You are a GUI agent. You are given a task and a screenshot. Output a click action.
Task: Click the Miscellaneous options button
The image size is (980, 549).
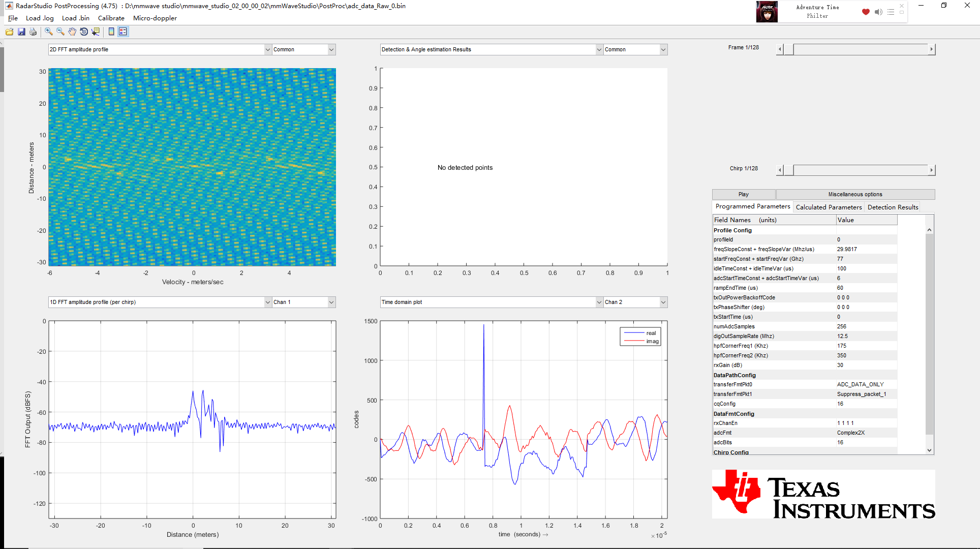pyautogui.click(x=855, y=194)
